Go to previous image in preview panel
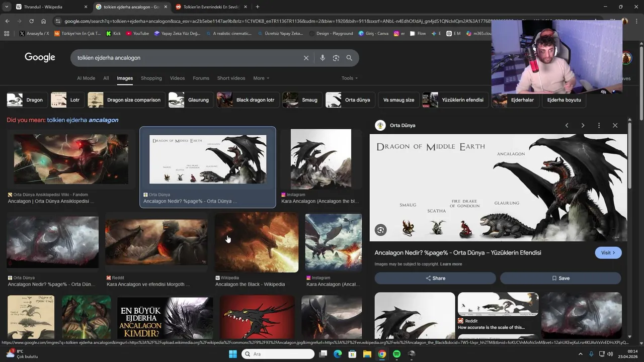Screen dimensions: 644x362 pyautogui.click(x=567, y=125)
